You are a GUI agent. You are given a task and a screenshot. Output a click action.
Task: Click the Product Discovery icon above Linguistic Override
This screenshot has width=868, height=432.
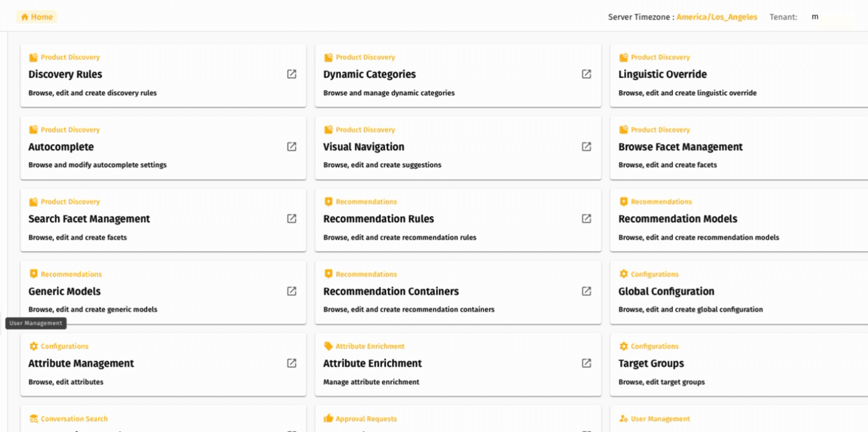[x=623, y=57]
